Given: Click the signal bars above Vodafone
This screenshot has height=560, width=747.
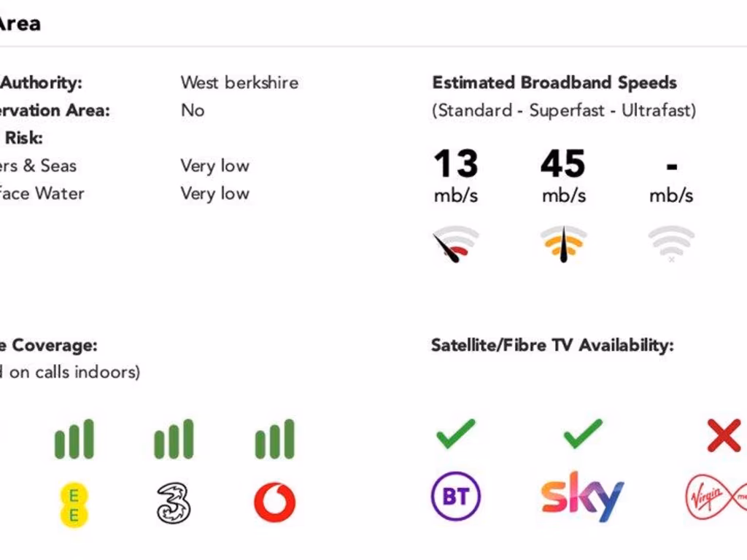Looking at the screenshot, I should pyautogui.click(x=275, y=439).
